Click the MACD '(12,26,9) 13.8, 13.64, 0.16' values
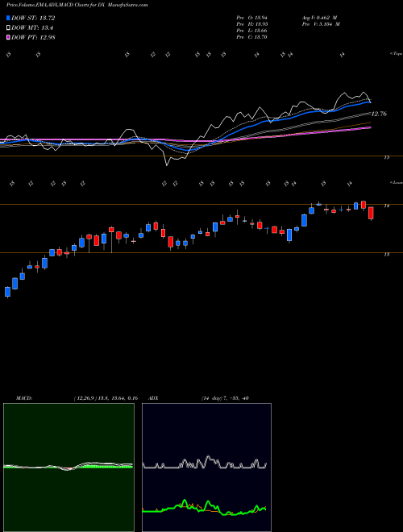Viewport: 403px width, 532px height. tap(106, 398)
